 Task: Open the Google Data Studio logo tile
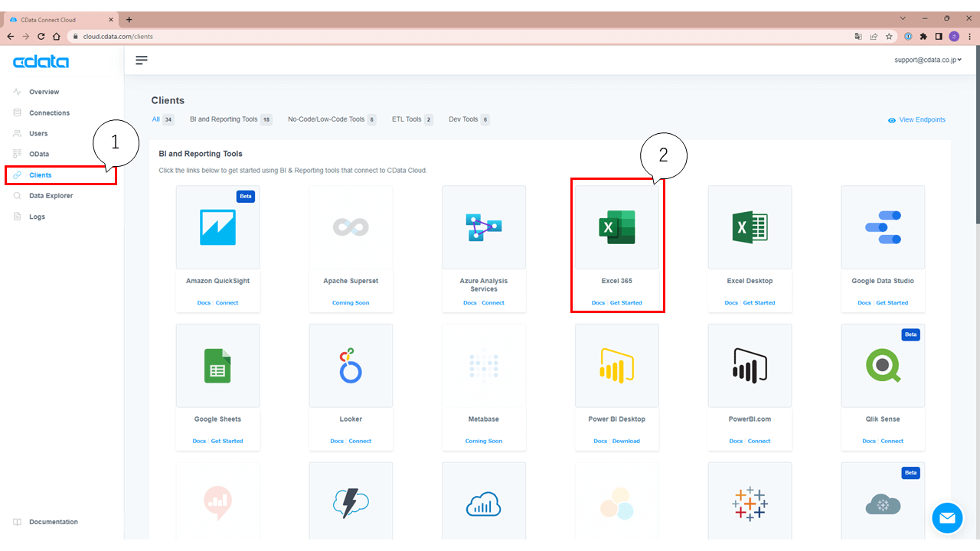(x=883, y=227)
